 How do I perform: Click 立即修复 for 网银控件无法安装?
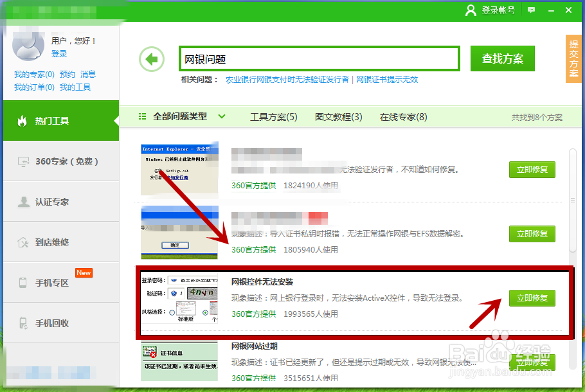point(532,298)
